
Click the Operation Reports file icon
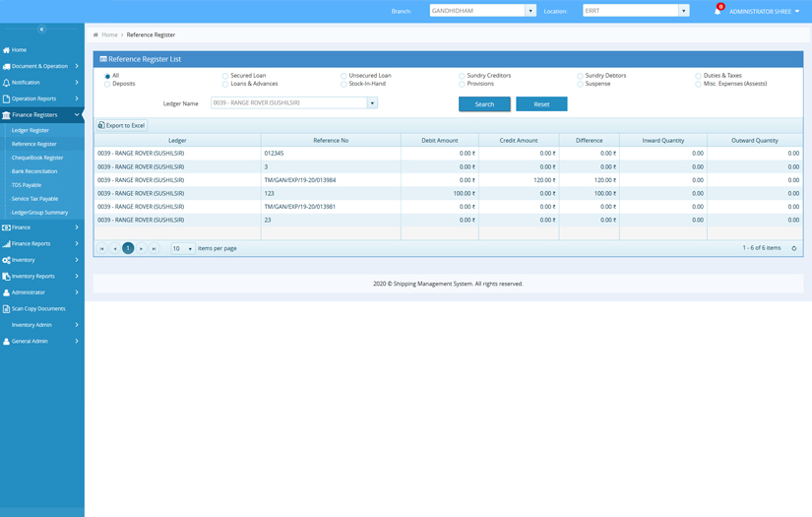click(x=6, y=98)
